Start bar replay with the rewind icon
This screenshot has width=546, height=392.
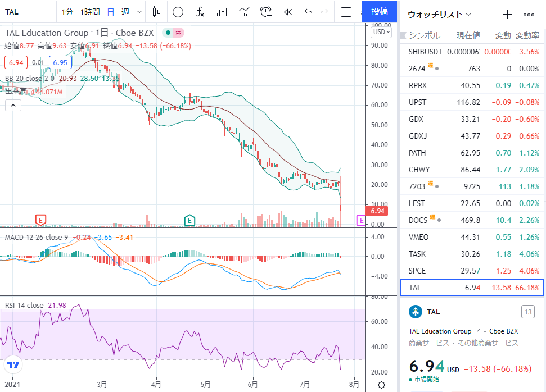pos(288,12)
